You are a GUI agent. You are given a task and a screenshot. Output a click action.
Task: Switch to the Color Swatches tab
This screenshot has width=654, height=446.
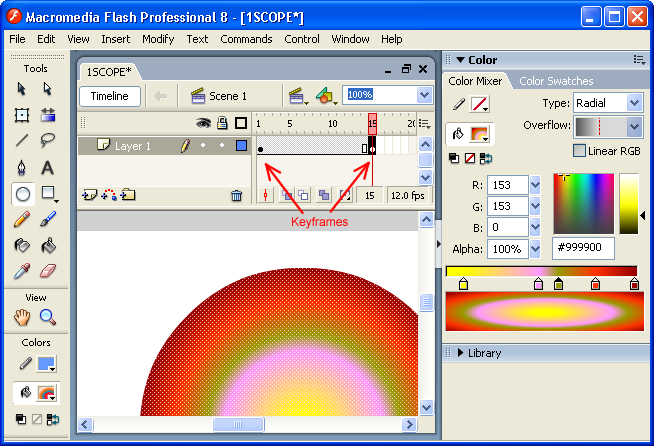(x=556, y=81)
